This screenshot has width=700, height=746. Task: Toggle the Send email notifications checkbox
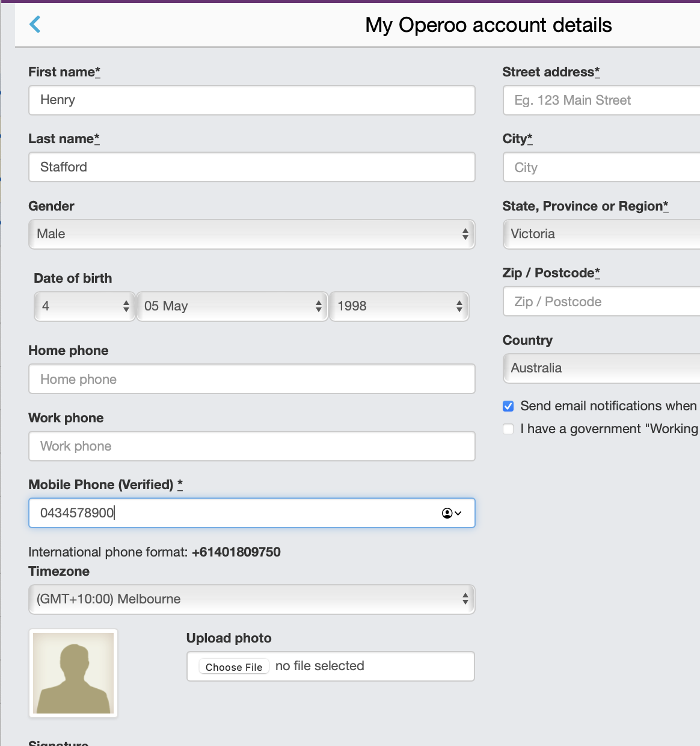pos(508,406)
